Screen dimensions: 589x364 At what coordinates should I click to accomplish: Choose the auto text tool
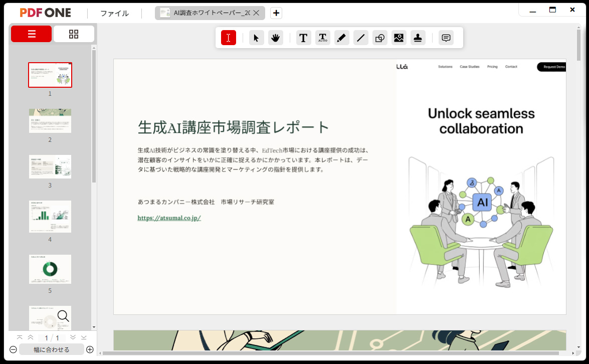(322, 38)
